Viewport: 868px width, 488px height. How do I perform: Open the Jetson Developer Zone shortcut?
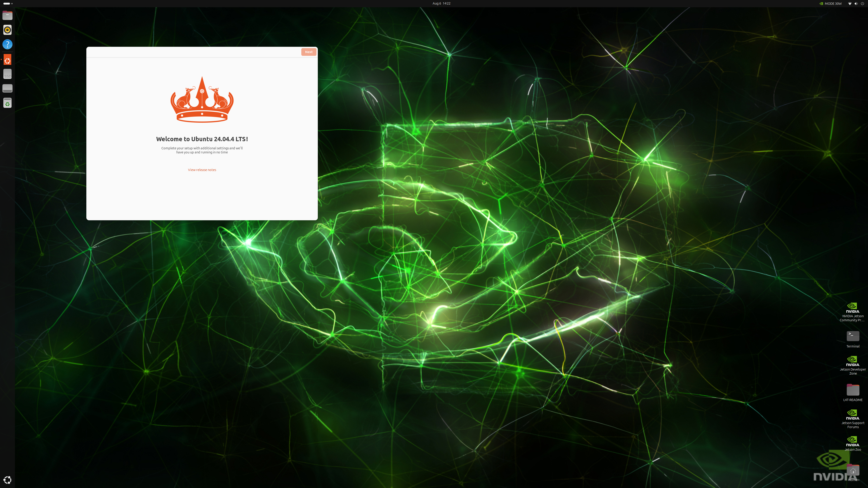[853, 365]
